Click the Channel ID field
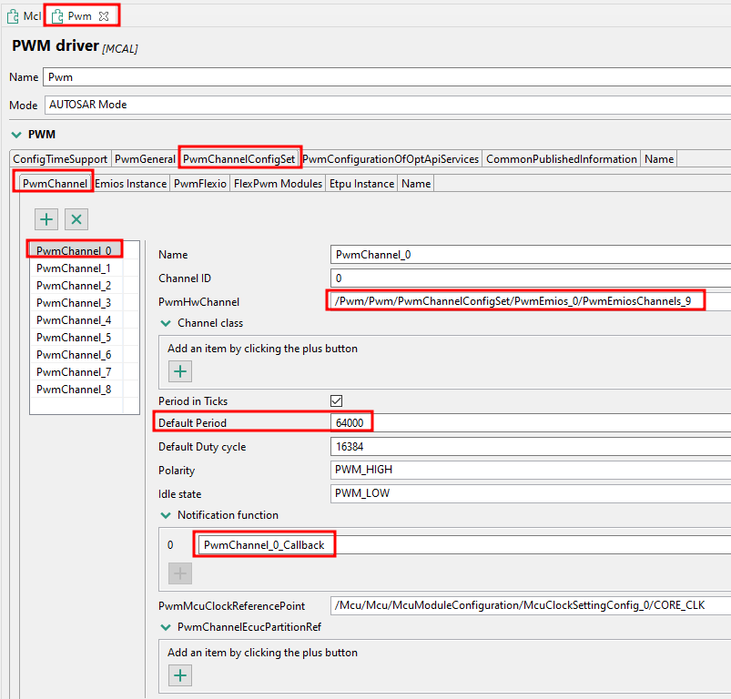The height and width of the screenshot is (699, 731). pos(531,278)
